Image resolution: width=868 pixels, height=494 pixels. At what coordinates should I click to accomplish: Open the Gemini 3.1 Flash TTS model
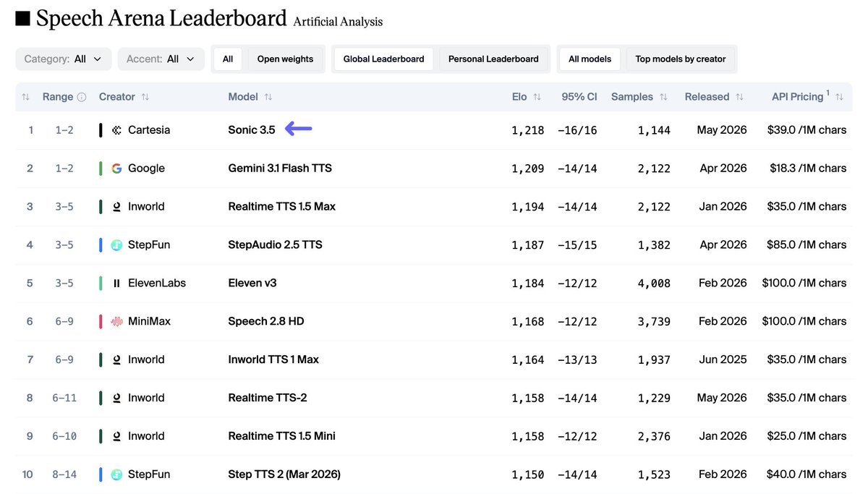click(x=280, y=169)
